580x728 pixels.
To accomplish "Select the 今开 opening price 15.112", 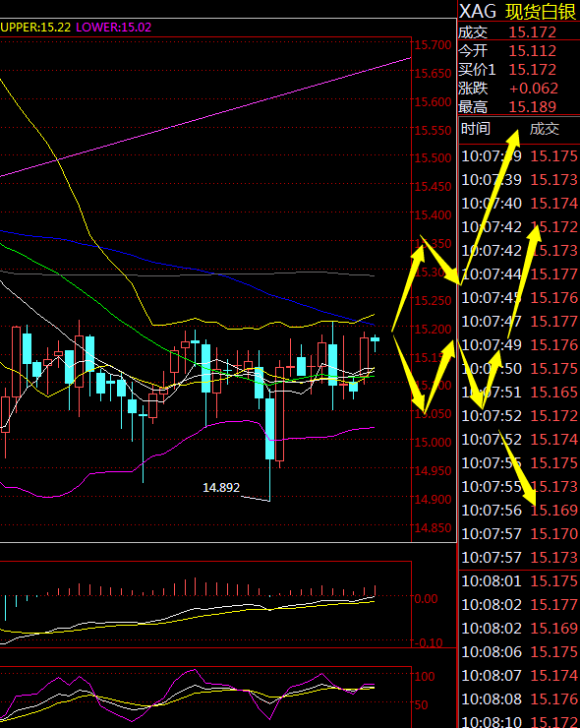I will (x=532, y=50).
